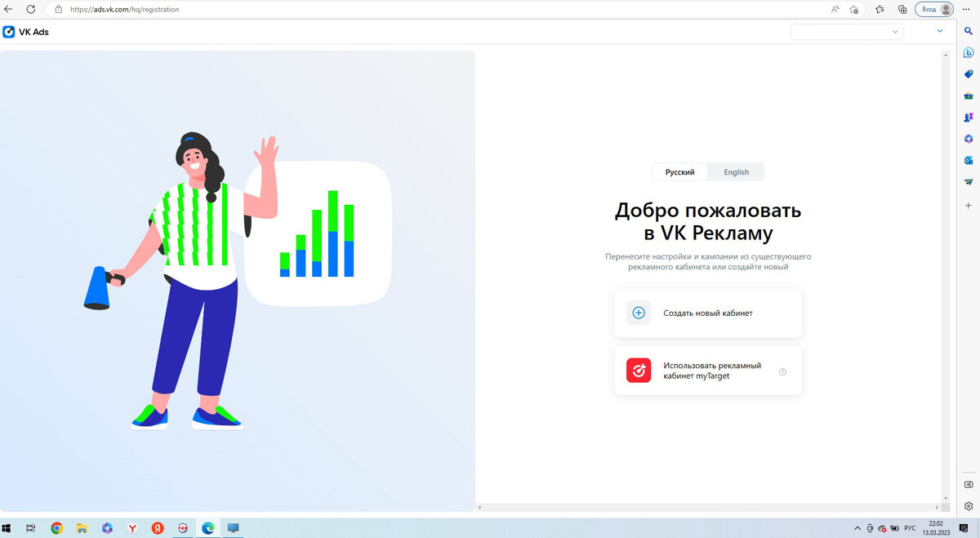Click plus to customize Edge sidebar
The image size is (980, 538).
969,206
